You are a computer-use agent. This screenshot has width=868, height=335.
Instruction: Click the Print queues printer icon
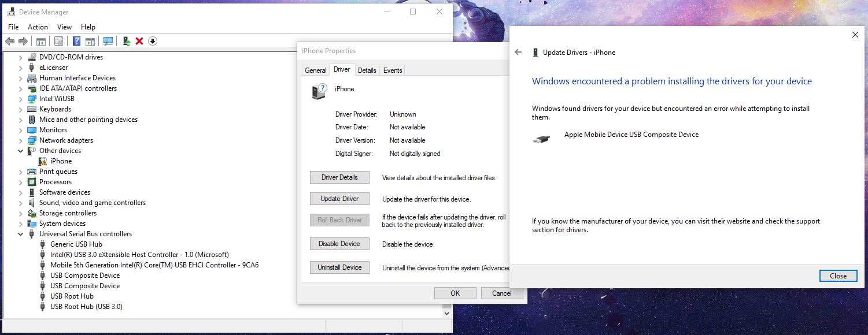point(32,172)
